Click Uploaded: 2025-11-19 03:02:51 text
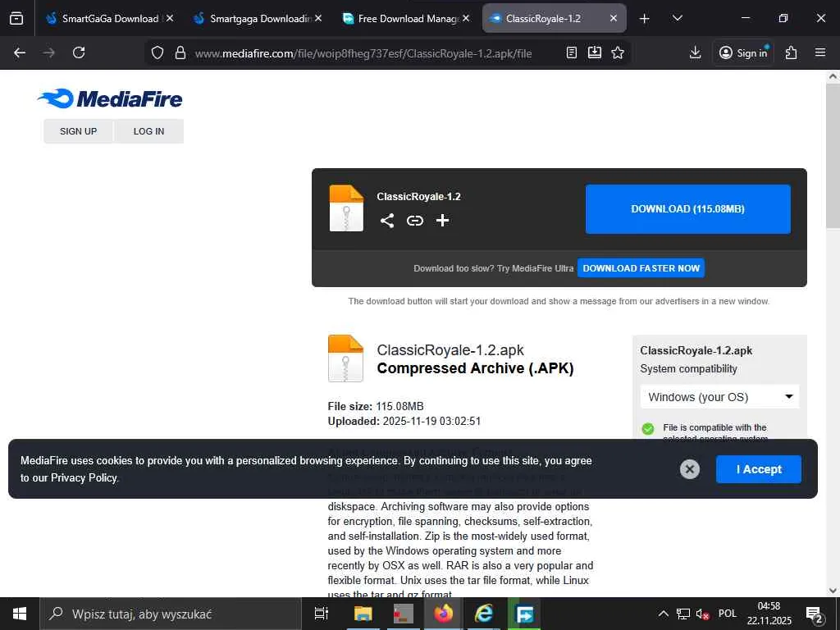Viewport: 840px width, 630px height. (x=404, y=421)
